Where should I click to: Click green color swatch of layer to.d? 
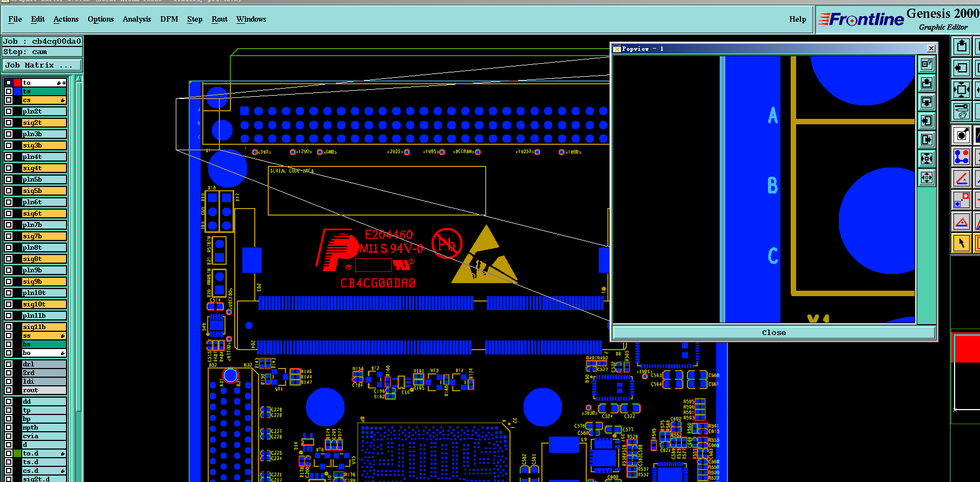[17, 453]
